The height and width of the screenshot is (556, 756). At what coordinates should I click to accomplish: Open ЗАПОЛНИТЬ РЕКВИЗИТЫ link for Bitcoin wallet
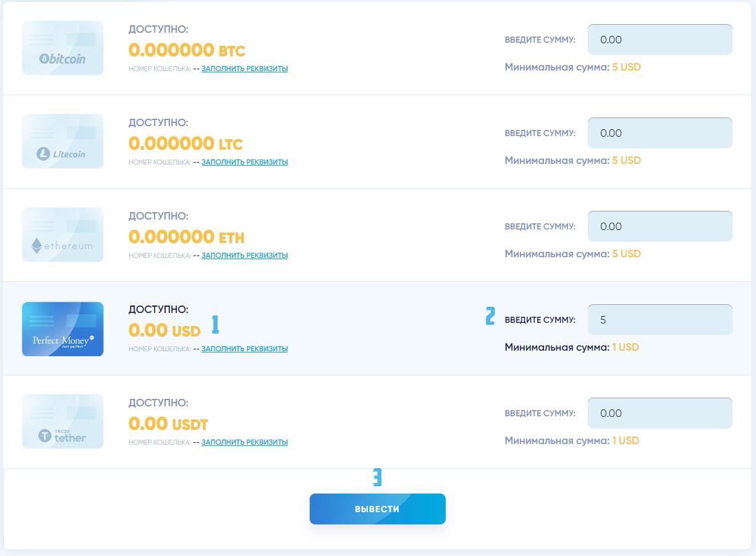tap(245, 69)
